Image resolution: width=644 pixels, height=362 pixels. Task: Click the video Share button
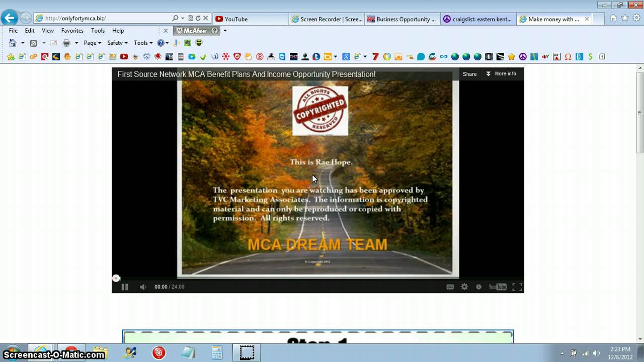469,74
